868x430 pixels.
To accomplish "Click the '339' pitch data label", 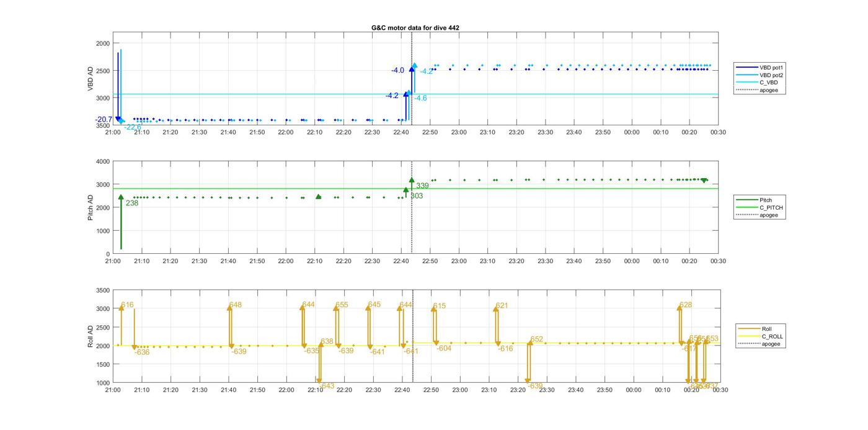I will point(422,186).
